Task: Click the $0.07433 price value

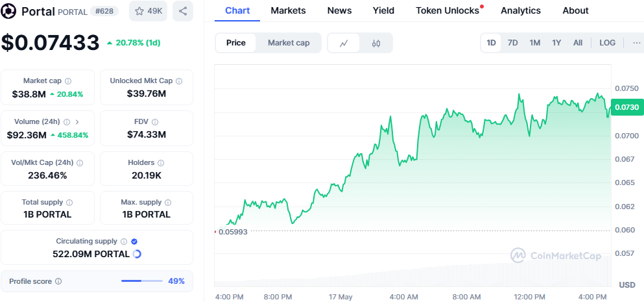Action: coord(50,43)
